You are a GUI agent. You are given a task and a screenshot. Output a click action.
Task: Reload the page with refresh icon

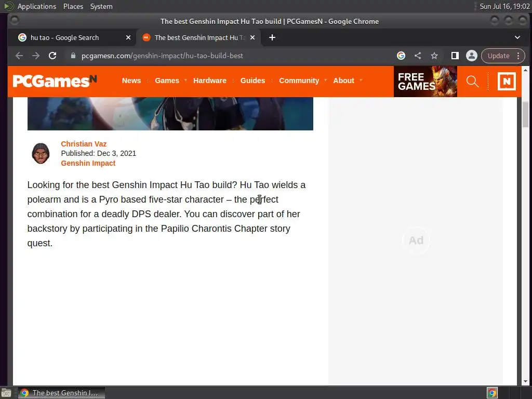tap(52, 56)
